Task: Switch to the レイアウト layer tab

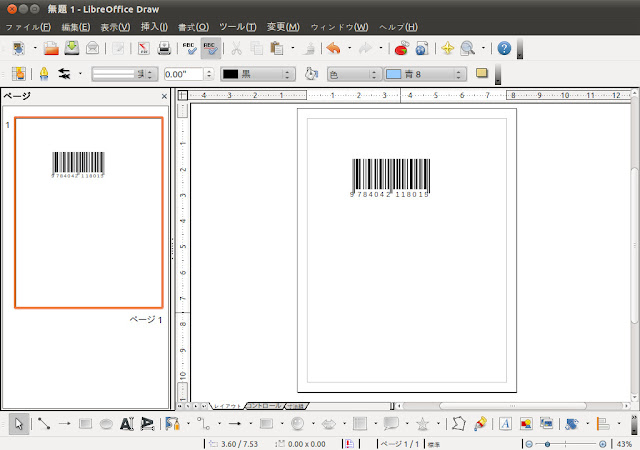Action: (x=227, y=406)
